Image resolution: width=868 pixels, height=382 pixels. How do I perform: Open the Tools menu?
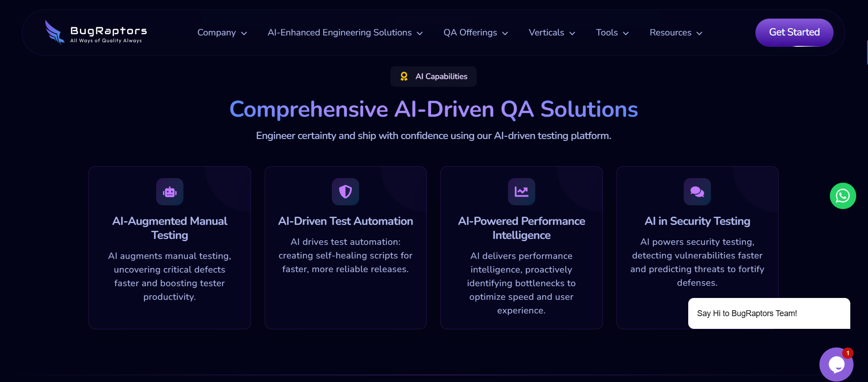click(607, 33)
